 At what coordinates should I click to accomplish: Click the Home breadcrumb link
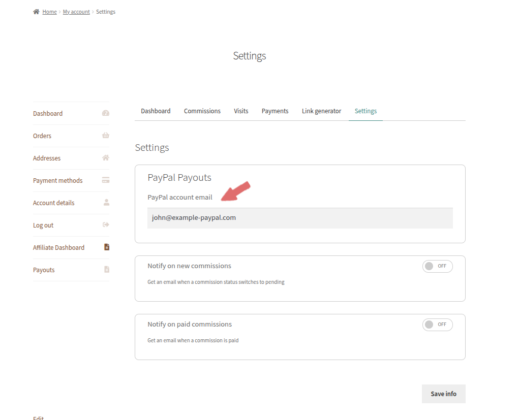pyautogui.click(x=49, y=12)
